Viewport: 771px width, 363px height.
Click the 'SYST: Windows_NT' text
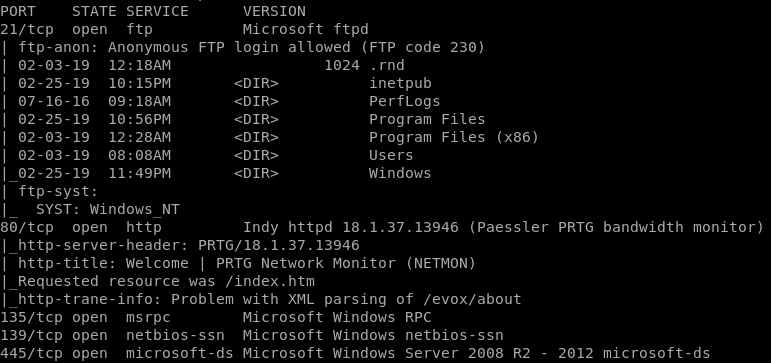(108, 210)
